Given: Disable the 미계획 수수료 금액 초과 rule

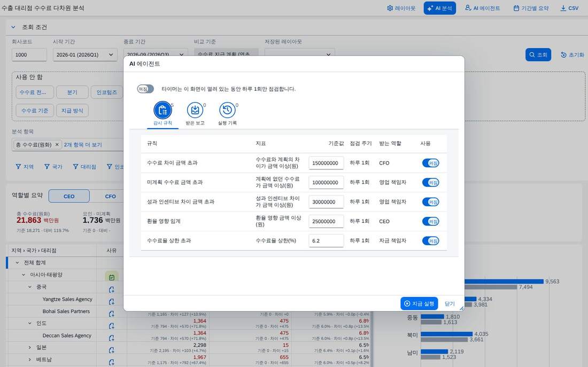Looking at the screenshot, I should pos(430,183).
